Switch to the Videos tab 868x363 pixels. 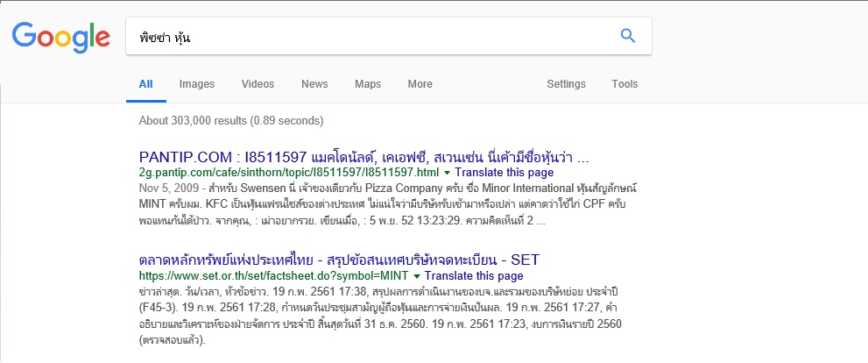[x=258, y=84]
